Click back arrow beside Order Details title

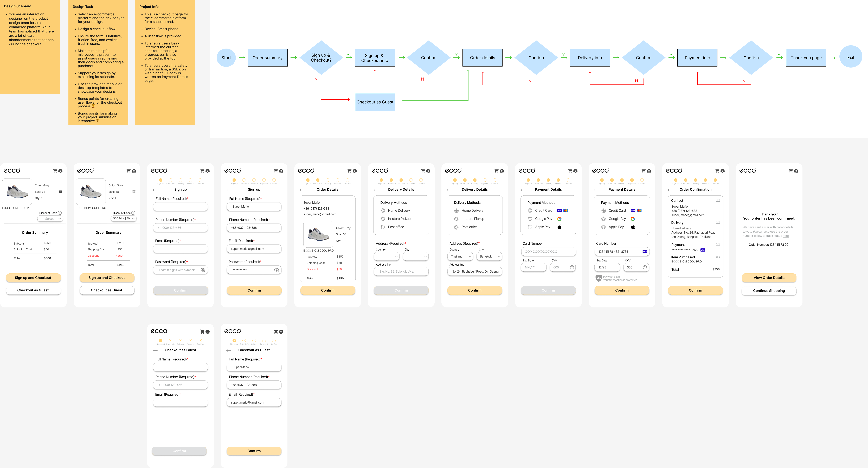(302, 190)
